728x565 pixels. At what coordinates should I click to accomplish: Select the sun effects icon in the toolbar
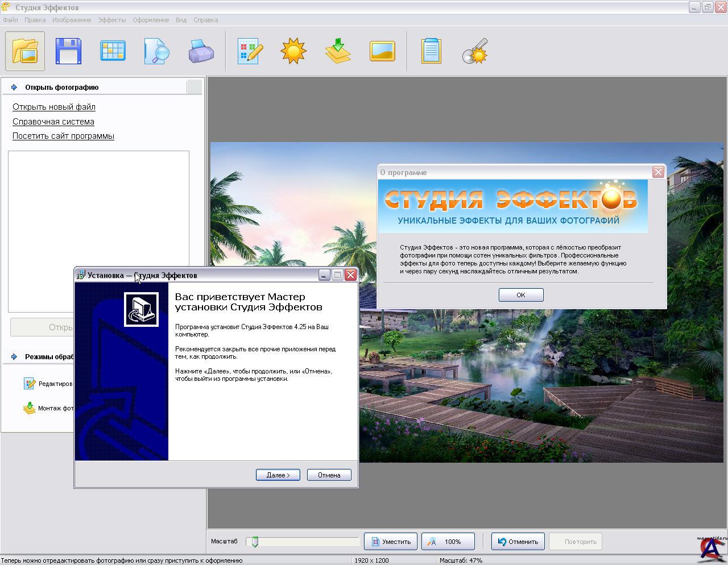[293, 51]
